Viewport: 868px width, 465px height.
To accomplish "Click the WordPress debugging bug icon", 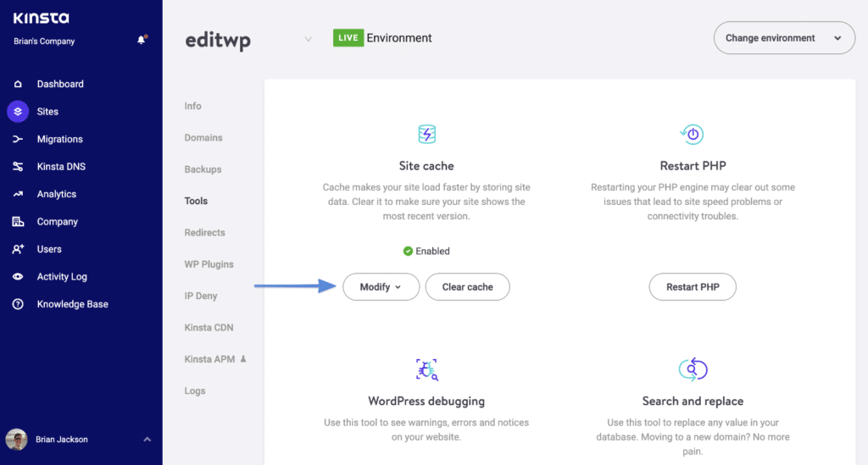I will [x=427, y=369].
